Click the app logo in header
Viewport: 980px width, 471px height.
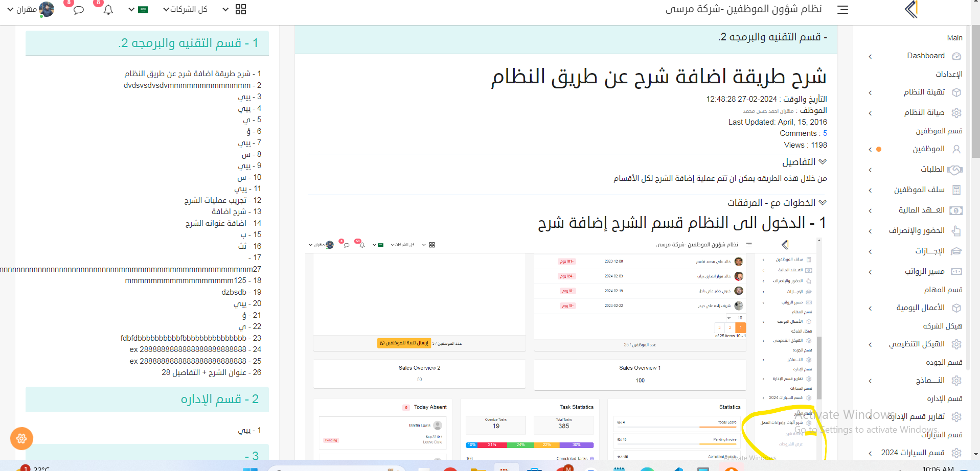tap(911, 9)
